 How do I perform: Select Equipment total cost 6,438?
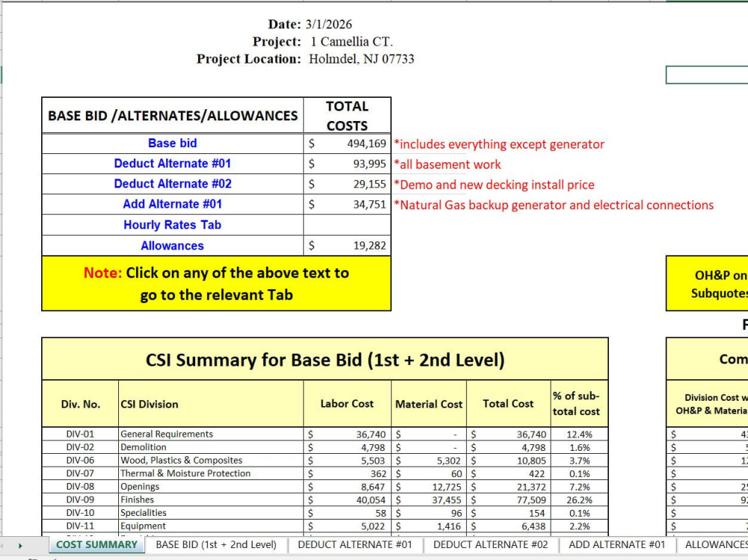pyautogui.click(x=508, y=526)
